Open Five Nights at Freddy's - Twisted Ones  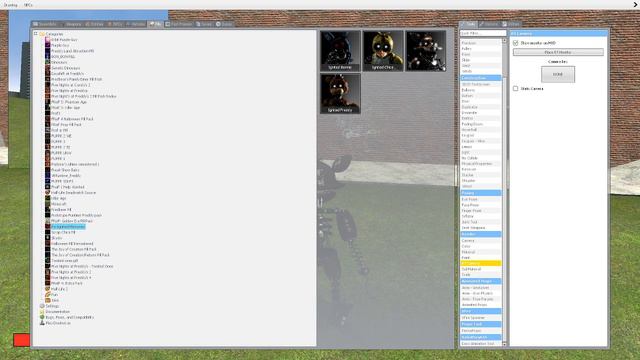82,266
